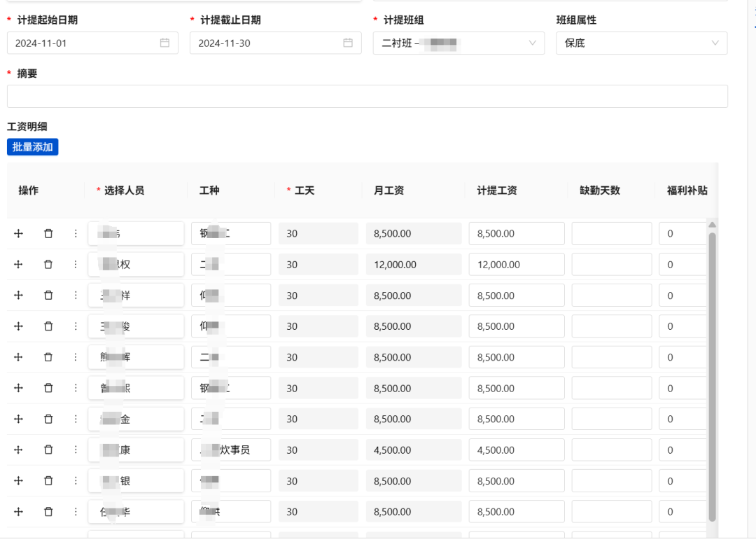Delete the second salary row with the trash icon

[x=48, y=264]
